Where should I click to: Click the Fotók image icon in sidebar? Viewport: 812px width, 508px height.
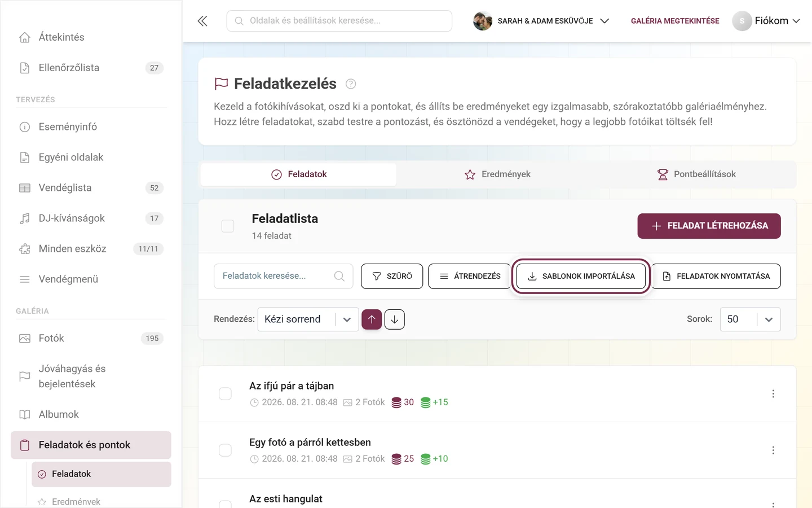click(x=25, y=339)
